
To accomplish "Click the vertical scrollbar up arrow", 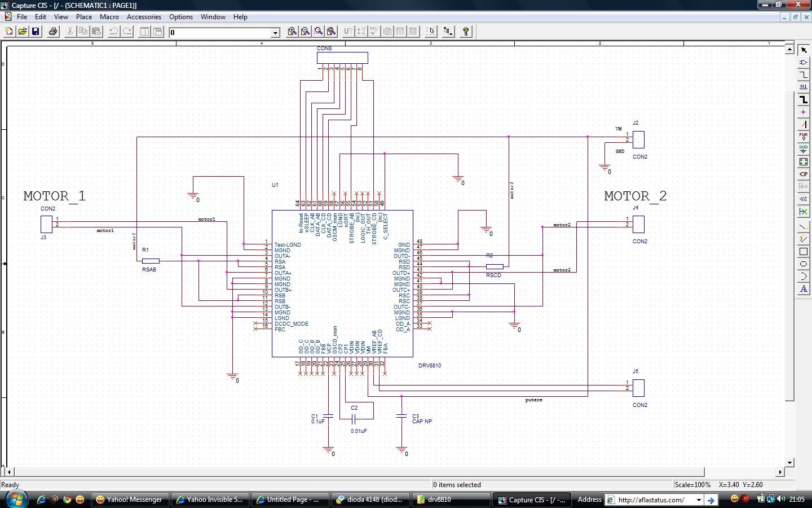I will tap(789, 50).
